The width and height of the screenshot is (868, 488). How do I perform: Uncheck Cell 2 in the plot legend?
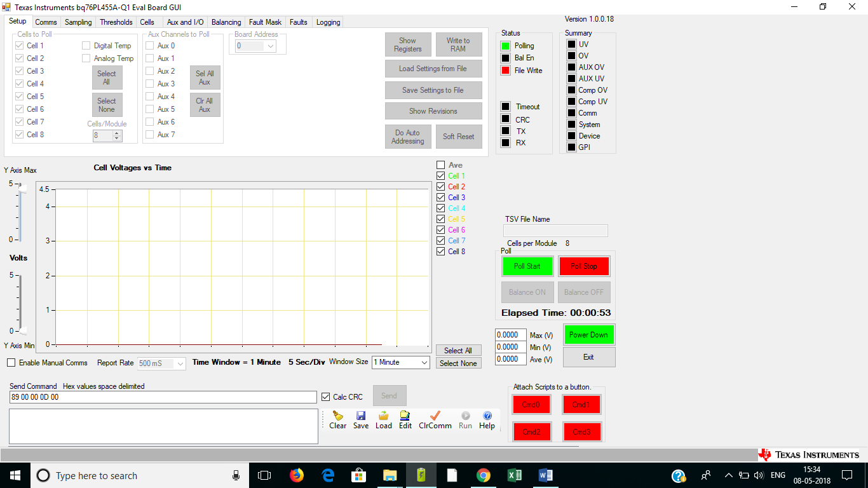click(440, 187)
